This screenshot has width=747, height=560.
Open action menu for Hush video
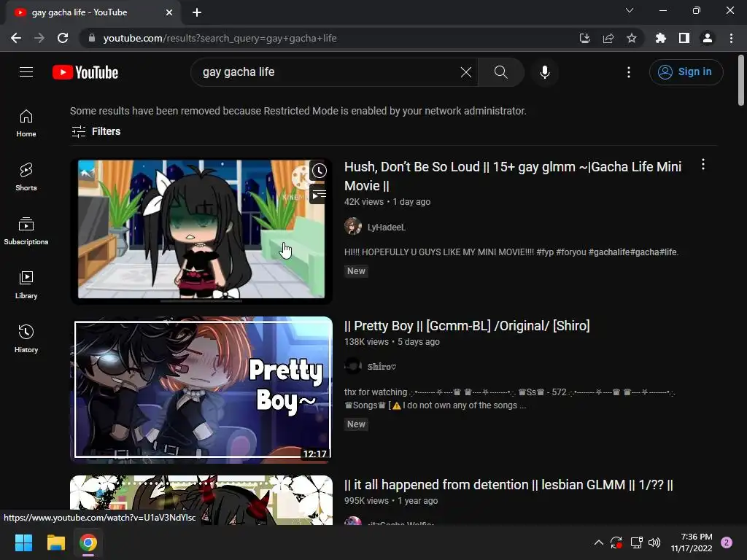point(703,165)
